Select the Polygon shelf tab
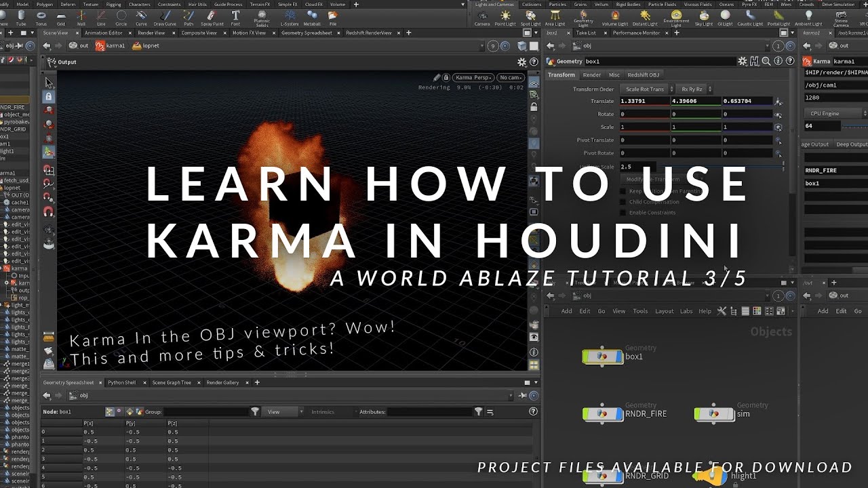 (x=44, y=4)
